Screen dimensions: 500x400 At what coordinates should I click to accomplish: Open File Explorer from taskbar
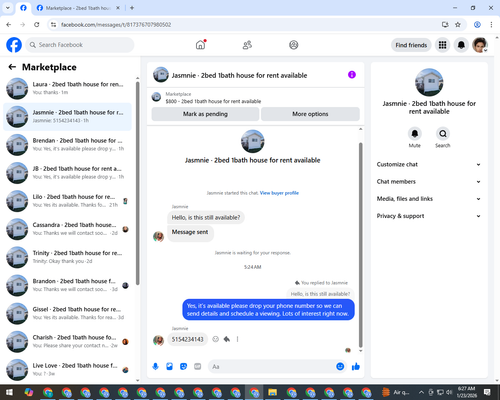272,392
